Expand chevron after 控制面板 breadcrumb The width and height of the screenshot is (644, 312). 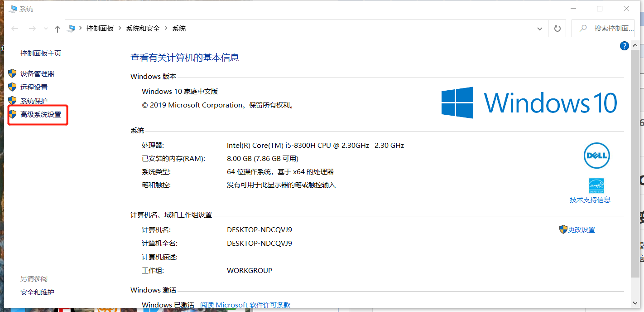pos(120,29)
